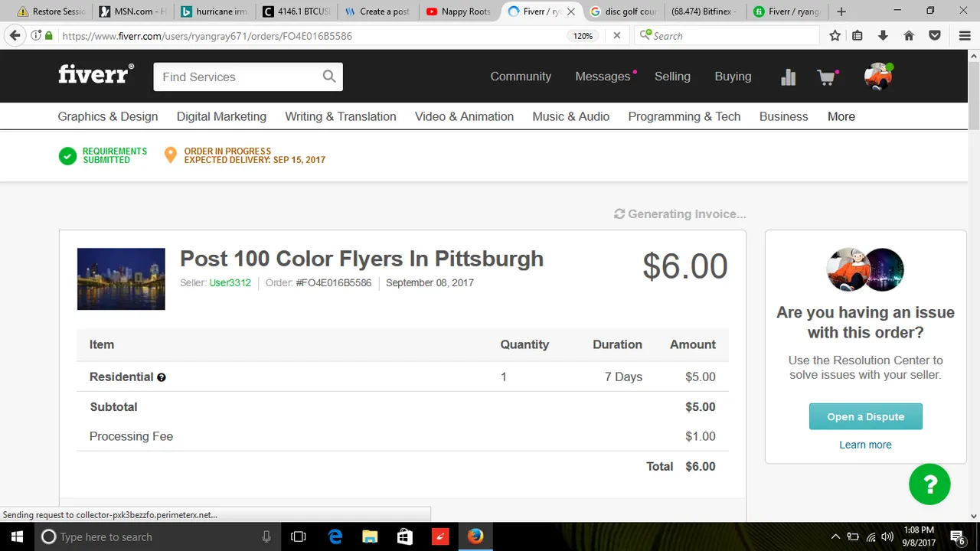Click the Learn more link
The height and width of the screenshot is (551, 980).
click(x=865, y=445)
